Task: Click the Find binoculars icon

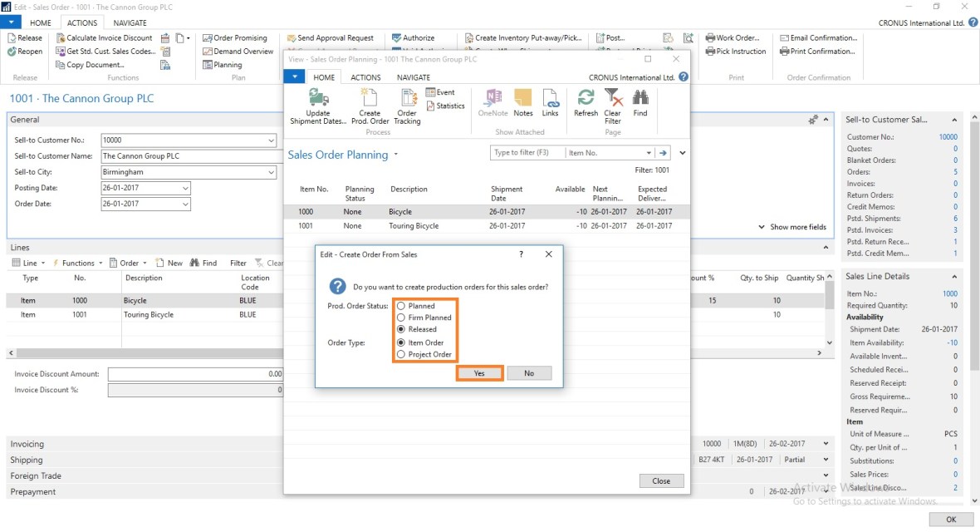Action: [639, 99]
